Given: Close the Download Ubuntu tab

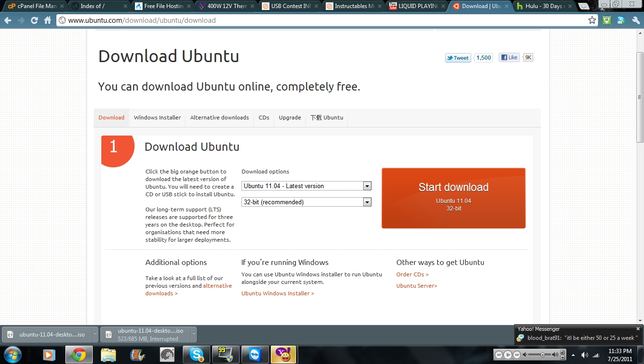Looking at the screenshot, I should (x=506, y=7).
